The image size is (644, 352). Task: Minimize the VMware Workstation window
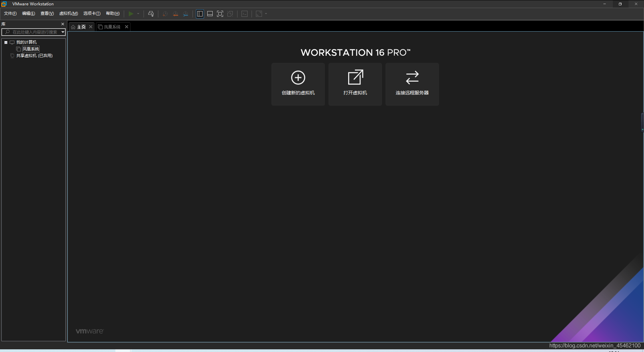pyautogui.click(x=604, y=4)
